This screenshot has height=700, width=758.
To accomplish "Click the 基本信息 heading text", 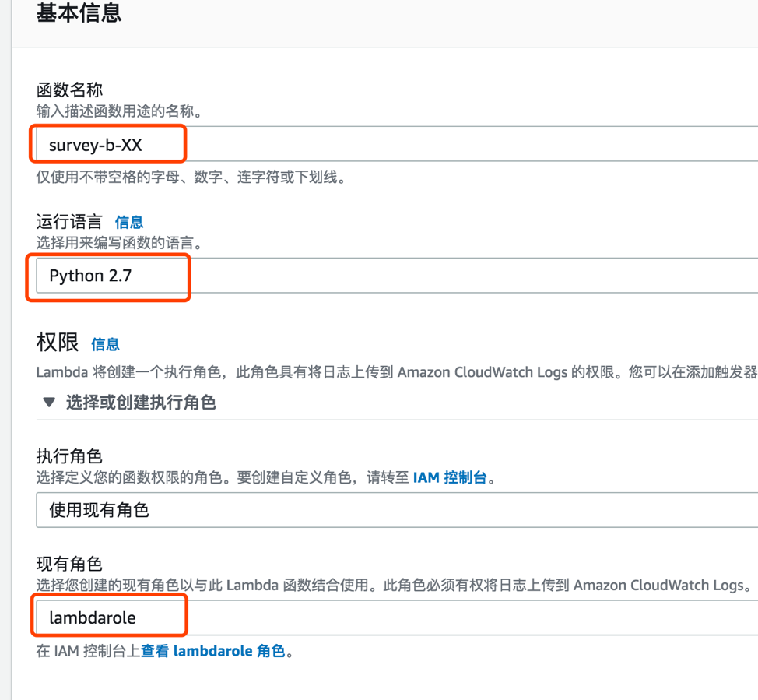I will point(79,12).
